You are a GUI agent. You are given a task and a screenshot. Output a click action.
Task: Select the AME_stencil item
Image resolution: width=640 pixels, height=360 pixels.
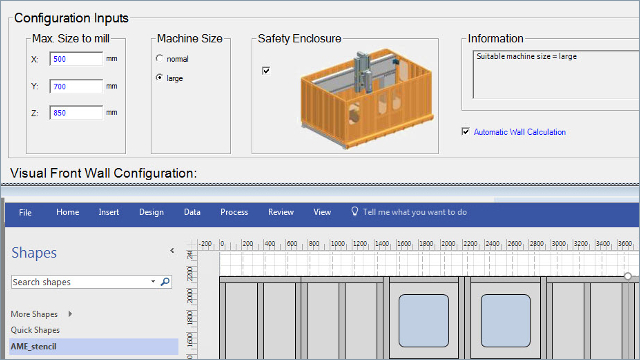tap(94, 347)
